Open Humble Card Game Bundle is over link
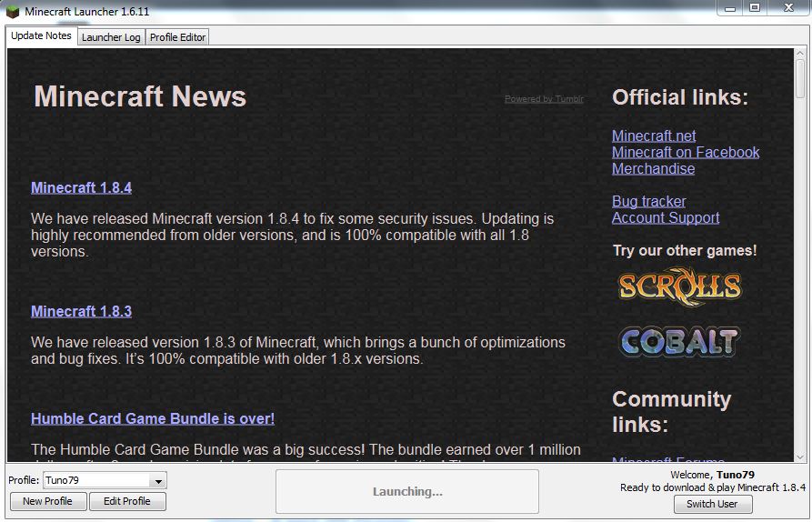This screenshot has height=522, width=812. (x=153, y=418)
